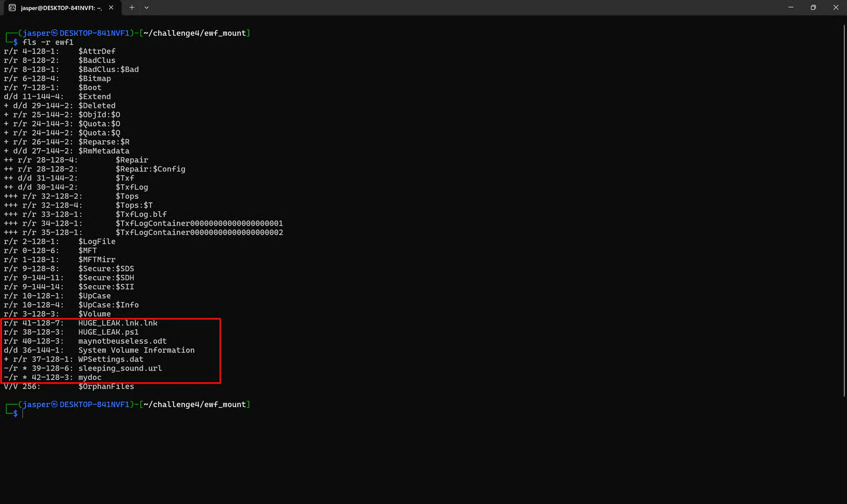Click the $Repair:$Config entry
This screenshot has width=847, height=504.
tap(150, 169)
